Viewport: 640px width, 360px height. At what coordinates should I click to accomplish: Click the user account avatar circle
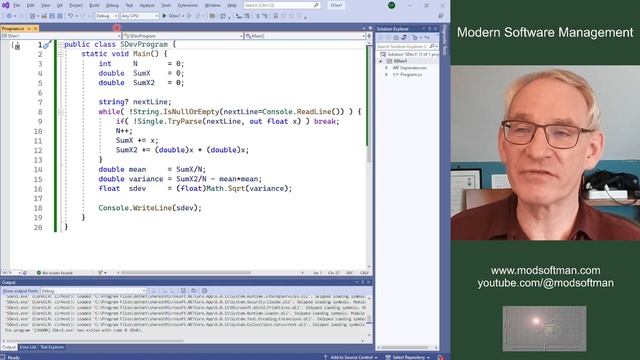coord(391,5)
